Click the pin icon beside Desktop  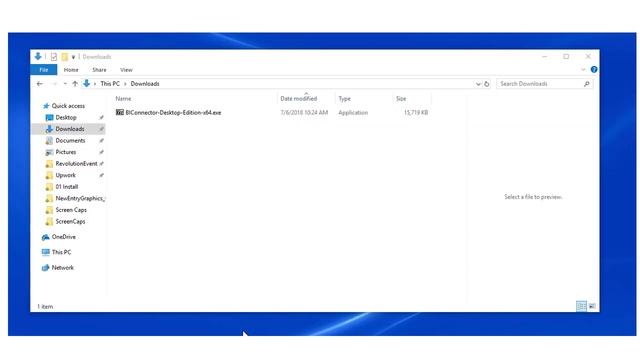(101, 118)
